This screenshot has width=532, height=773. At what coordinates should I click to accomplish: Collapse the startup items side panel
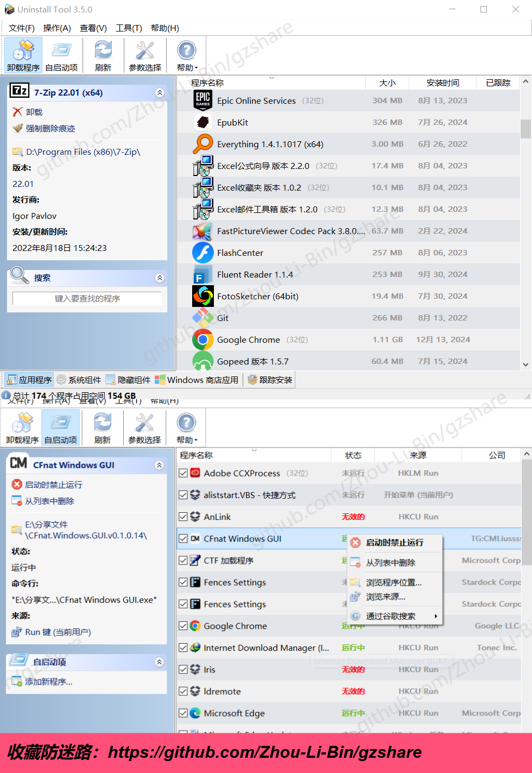tap(159, 662)
